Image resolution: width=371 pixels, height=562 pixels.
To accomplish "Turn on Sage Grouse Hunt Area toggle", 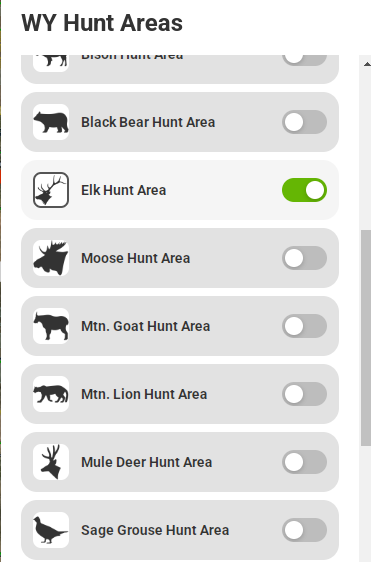I will [304, 530].
